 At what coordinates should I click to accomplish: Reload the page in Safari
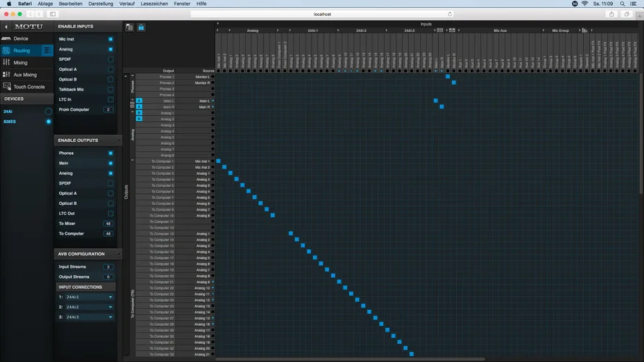pyautogui.click(x=450, y=14)
